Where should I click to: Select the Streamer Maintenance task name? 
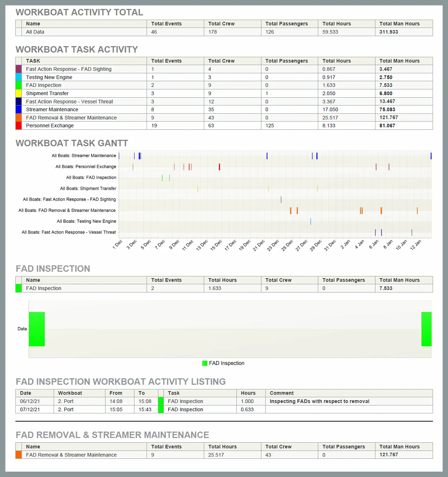(x=52, y=109)
